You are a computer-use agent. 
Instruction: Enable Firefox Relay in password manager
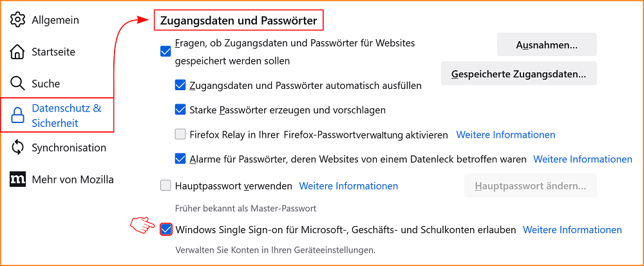point(180,135)
